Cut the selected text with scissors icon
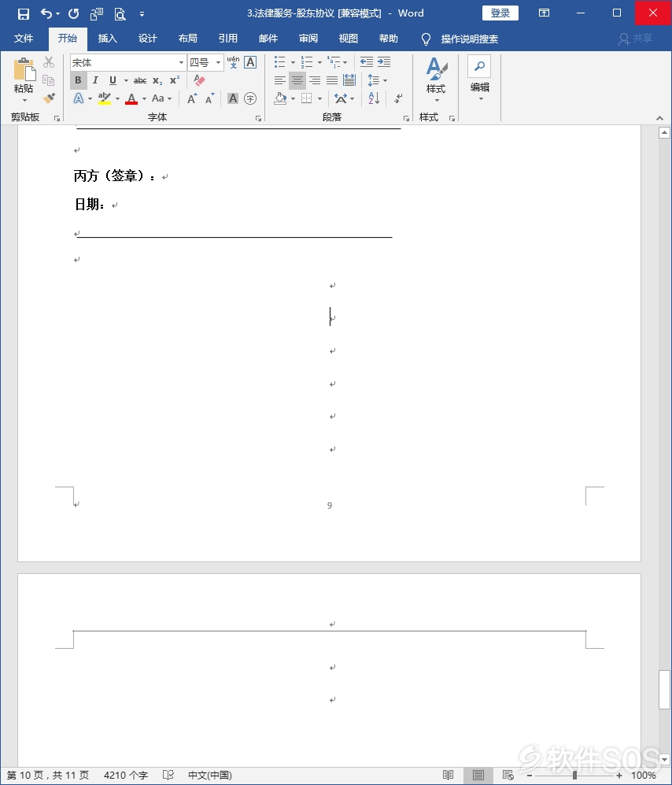The width and height of the screenshot is (672, 785). pyautogui.click(x=49, y=62)
